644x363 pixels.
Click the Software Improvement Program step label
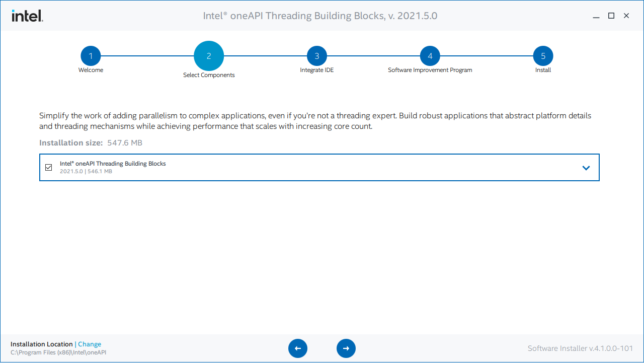click(430, 70)
